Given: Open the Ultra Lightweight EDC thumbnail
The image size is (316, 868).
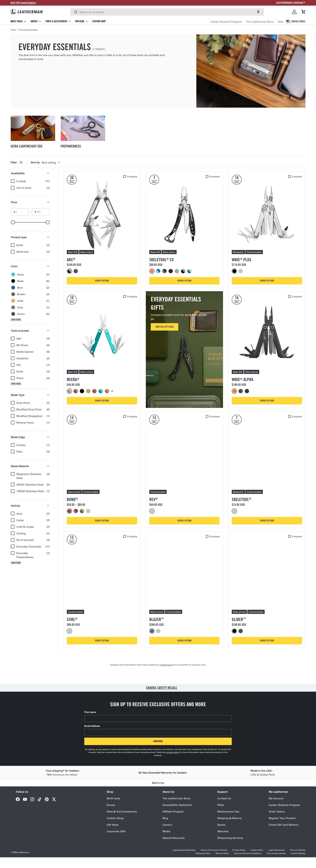Looking at the screenshot, I should click(33, 128).
